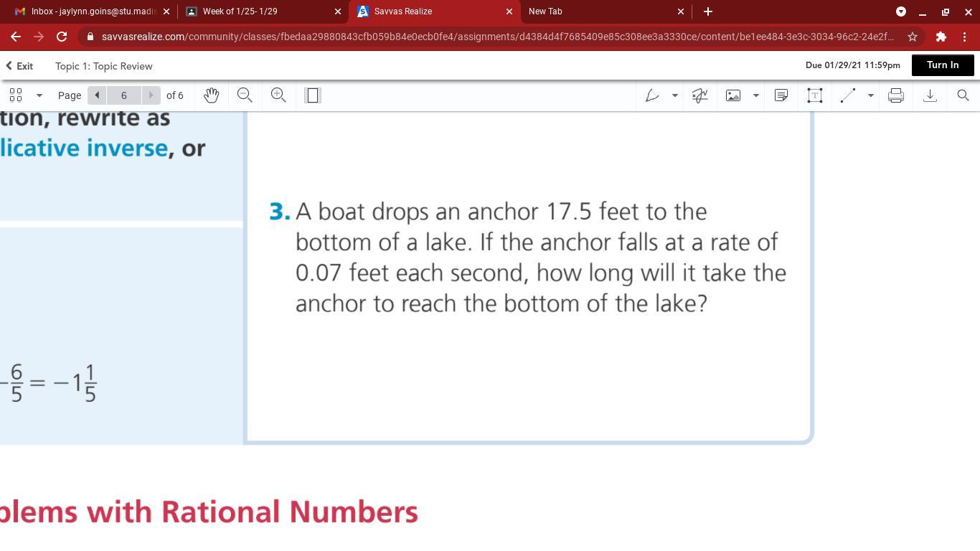980x551 pixels.
Task: Search within the document
Action: tap(963, 95)
